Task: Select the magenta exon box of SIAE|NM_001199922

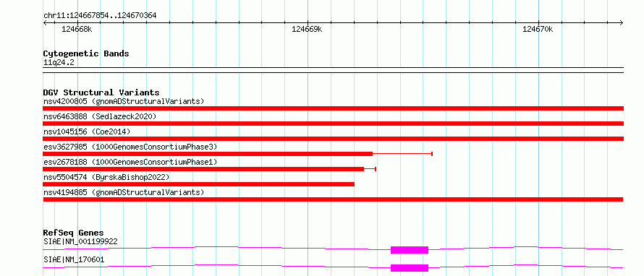Action: tap(410, 250)
